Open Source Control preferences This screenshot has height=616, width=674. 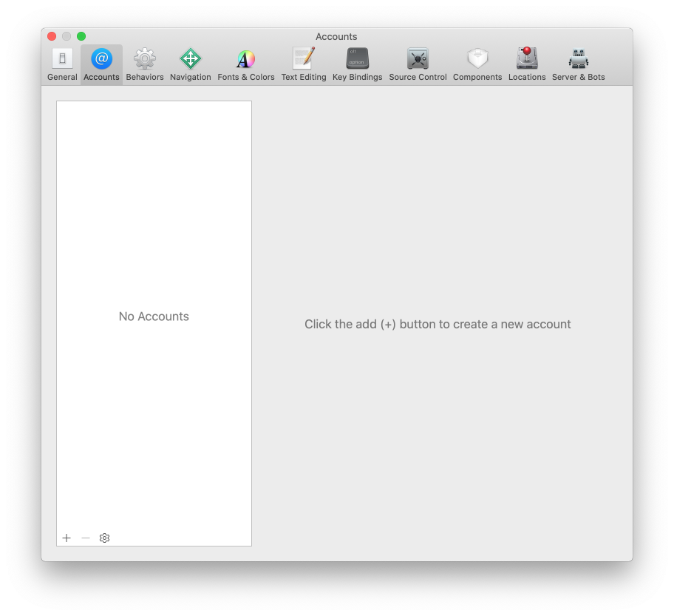click(418, 64)
